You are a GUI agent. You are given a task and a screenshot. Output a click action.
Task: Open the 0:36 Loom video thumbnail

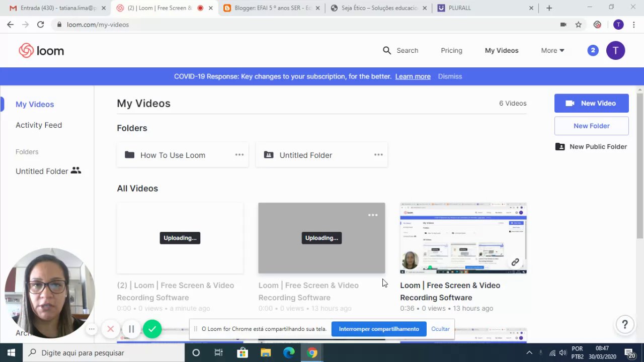(x=463, y=238)
